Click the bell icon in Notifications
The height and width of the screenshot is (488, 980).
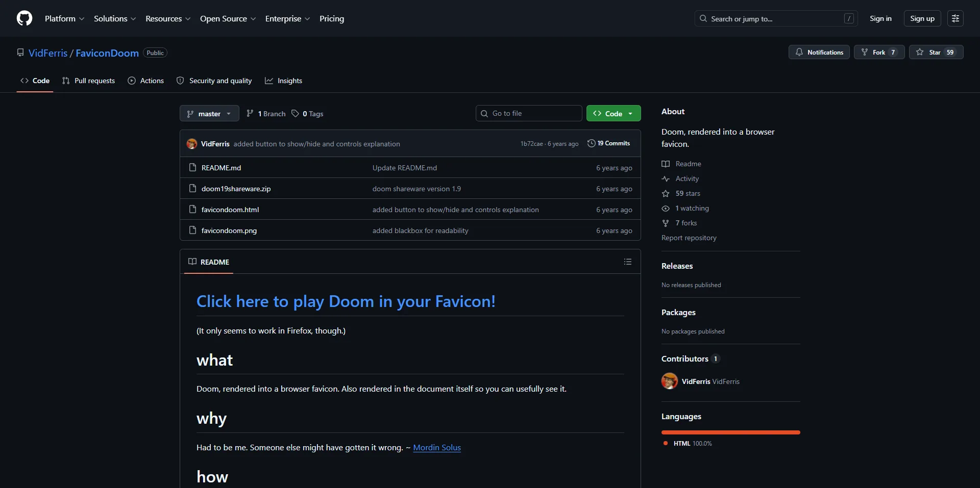point(799,52)
